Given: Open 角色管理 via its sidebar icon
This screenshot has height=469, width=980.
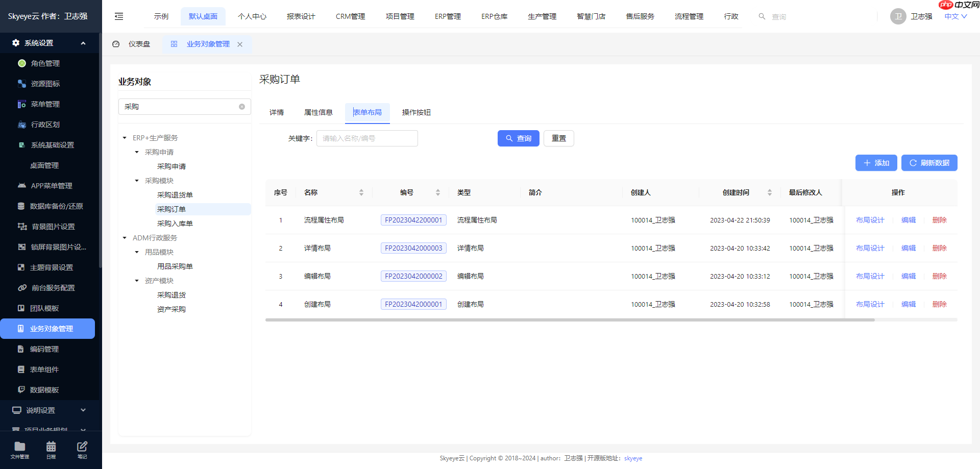Looking at the screenshot, I should tap(21, 63).
